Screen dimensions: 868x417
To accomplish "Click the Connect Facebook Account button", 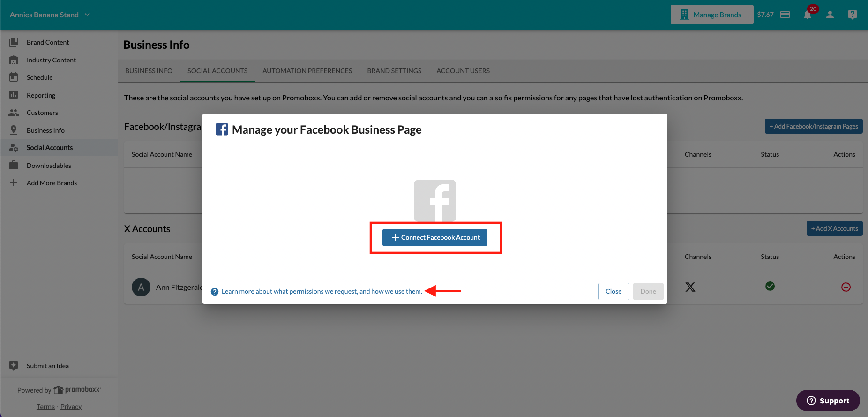I will tap(435, 237).
